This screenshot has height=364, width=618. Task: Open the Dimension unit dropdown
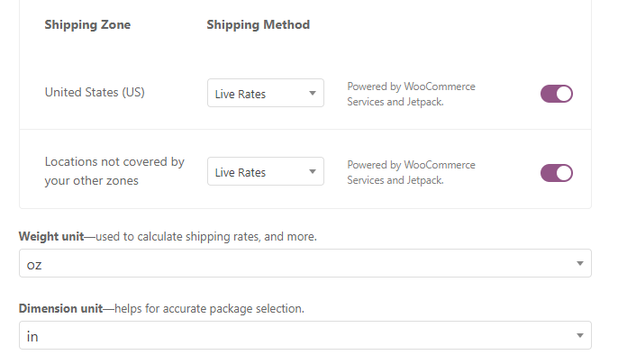(304, 336)
